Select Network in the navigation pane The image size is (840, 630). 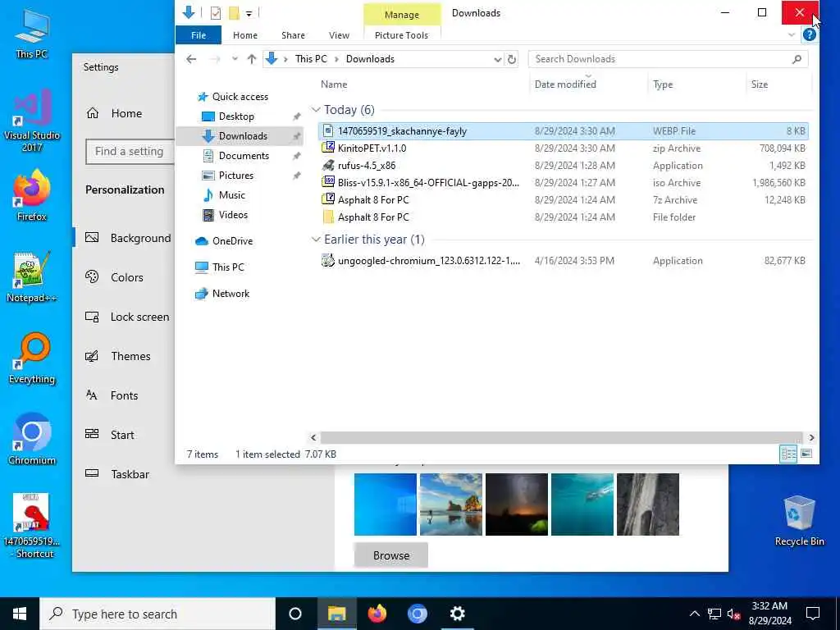(231, 294)
